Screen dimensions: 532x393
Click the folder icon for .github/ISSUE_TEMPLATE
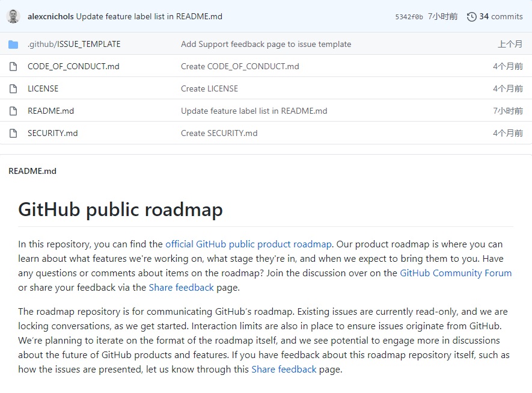pos(13,44)
